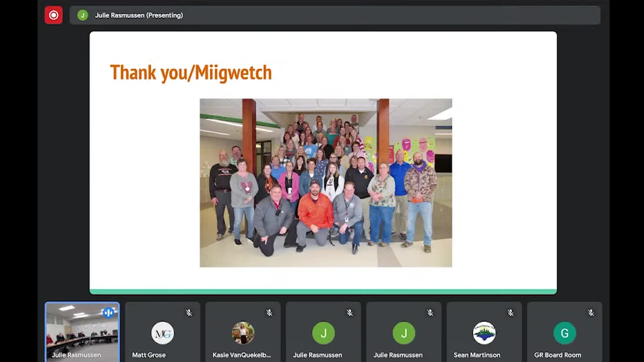The image size is (644, 362).
Task: Click Kasie VanQuekelb... muted mic icon
Action: (x=269, y=313)
